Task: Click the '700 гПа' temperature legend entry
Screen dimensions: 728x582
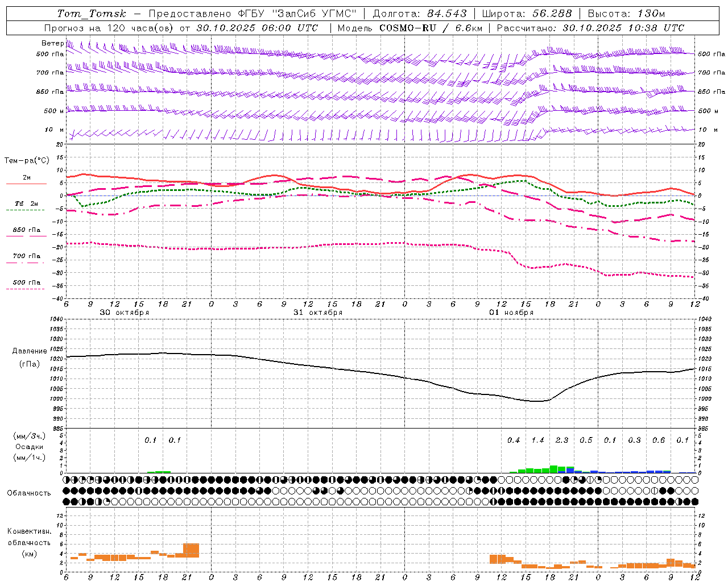Action: (27, 256)
